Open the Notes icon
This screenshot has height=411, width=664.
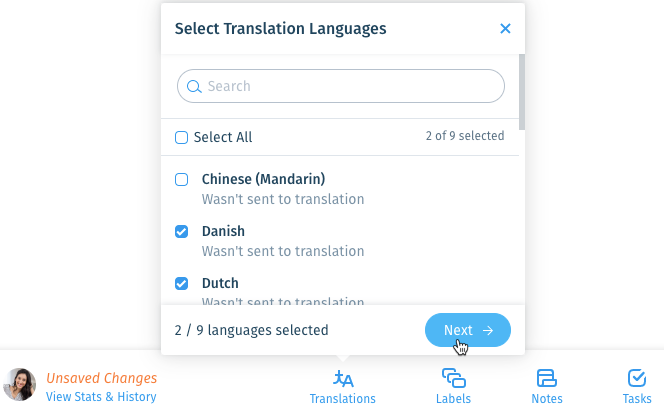coord(547,378)
